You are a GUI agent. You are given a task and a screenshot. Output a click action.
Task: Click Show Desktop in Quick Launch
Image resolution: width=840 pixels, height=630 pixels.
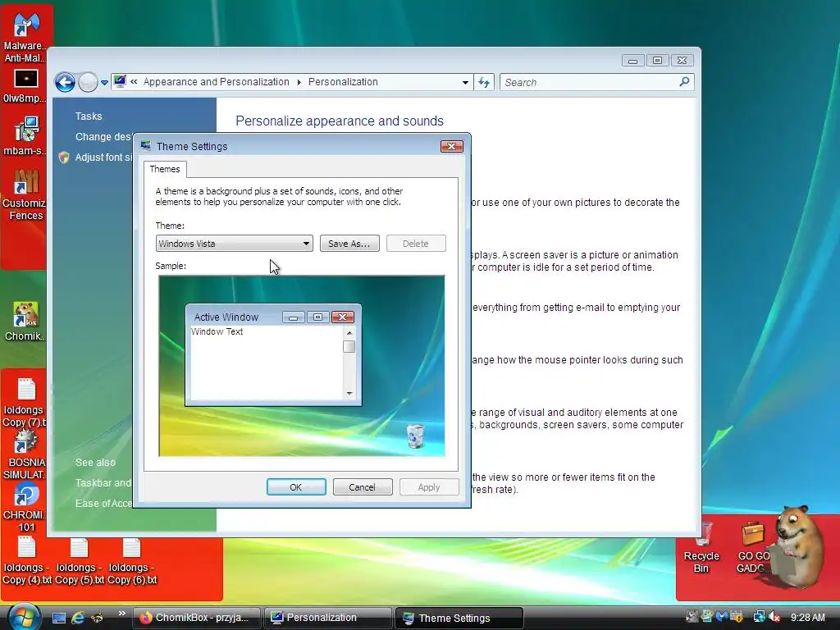click(59, 618)
